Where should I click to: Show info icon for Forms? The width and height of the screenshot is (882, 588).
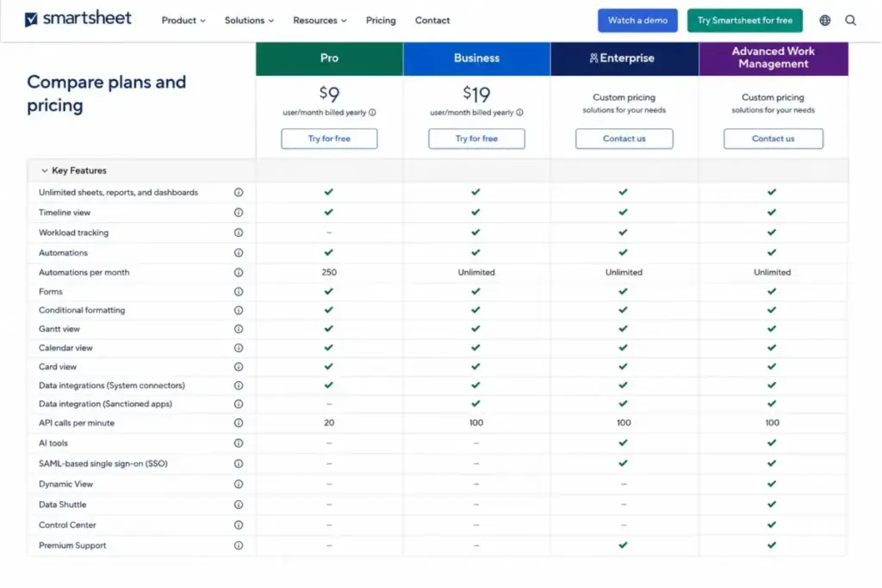click(x=239, y=292)
